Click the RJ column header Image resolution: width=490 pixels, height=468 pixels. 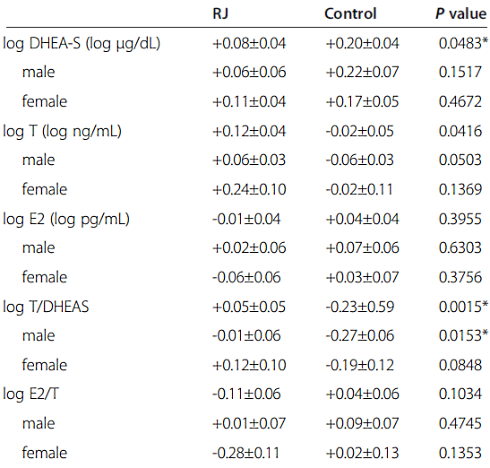click(221, 14)
